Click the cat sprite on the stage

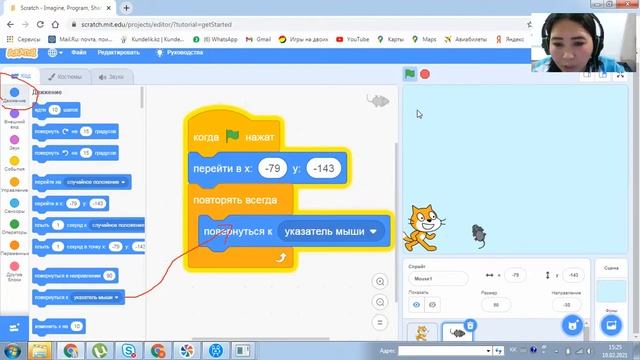(423, 228)
